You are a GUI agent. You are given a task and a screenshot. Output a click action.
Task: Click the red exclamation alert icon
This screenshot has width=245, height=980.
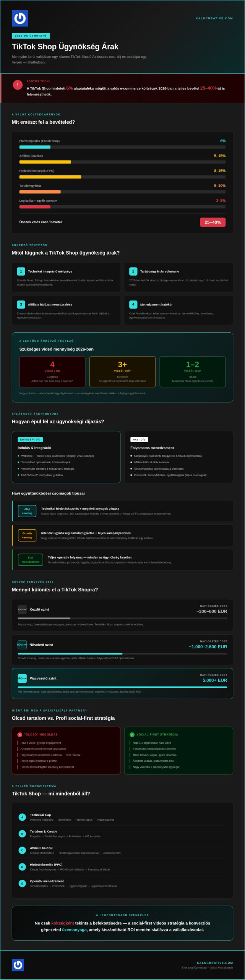tap(18, 85)
